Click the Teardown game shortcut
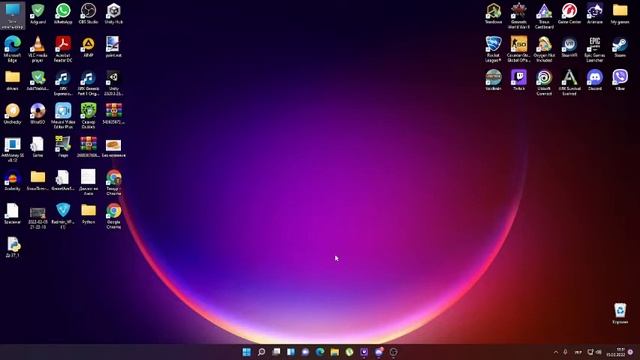 [x=493, y=14]
